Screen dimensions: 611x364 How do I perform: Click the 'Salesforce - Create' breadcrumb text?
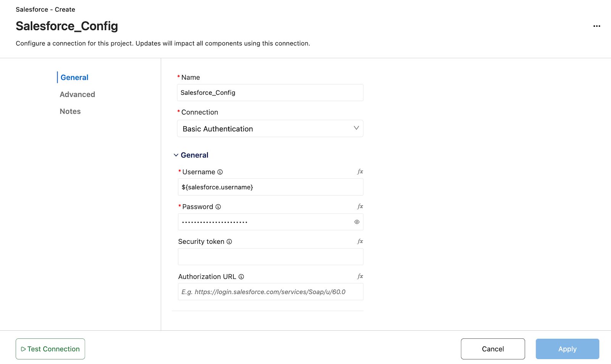[45, 10]
